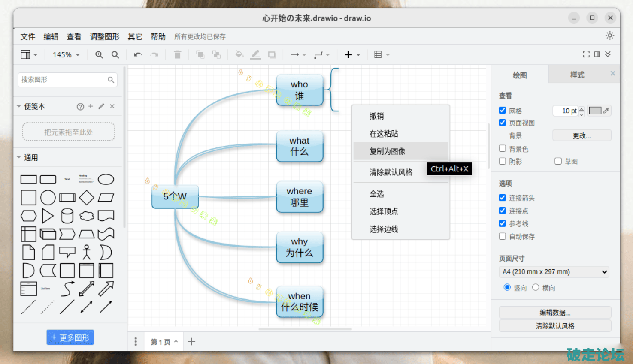The height and width of the screenshot is (364, 633).
Task: Toggle the sun appearance icon
Action: 609,36
